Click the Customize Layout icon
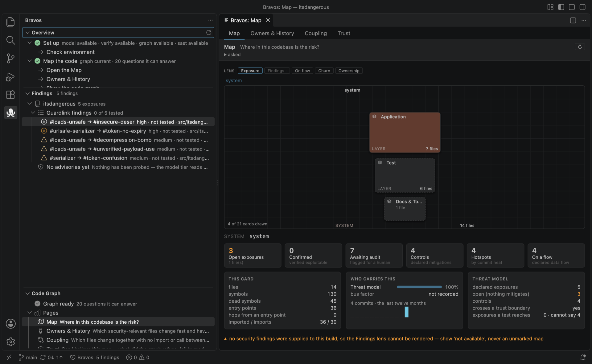 click(550, 7)
